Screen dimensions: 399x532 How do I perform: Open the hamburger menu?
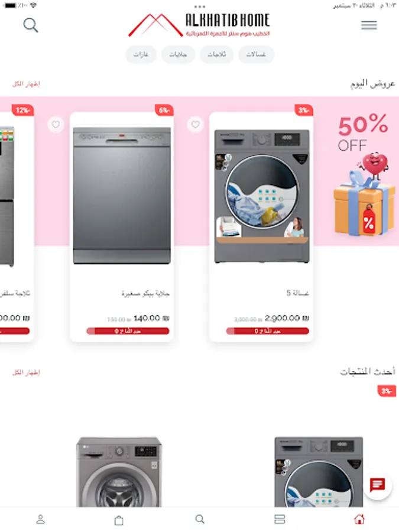369,25
